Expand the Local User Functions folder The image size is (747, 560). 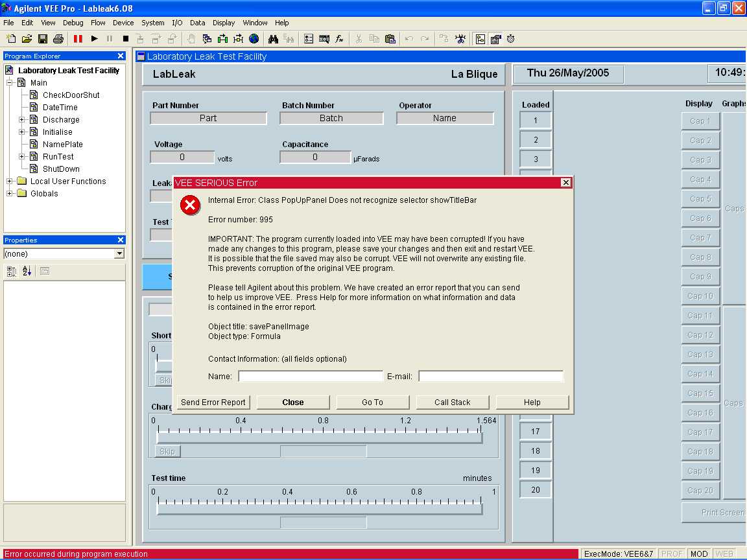[x=10, y=181]
